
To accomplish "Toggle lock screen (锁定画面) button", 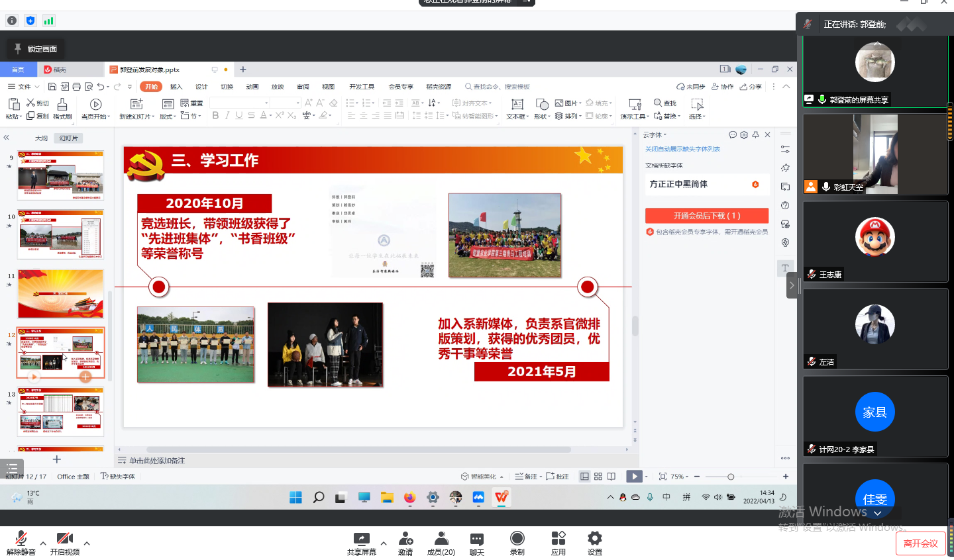I will click(x=35, y=48).
